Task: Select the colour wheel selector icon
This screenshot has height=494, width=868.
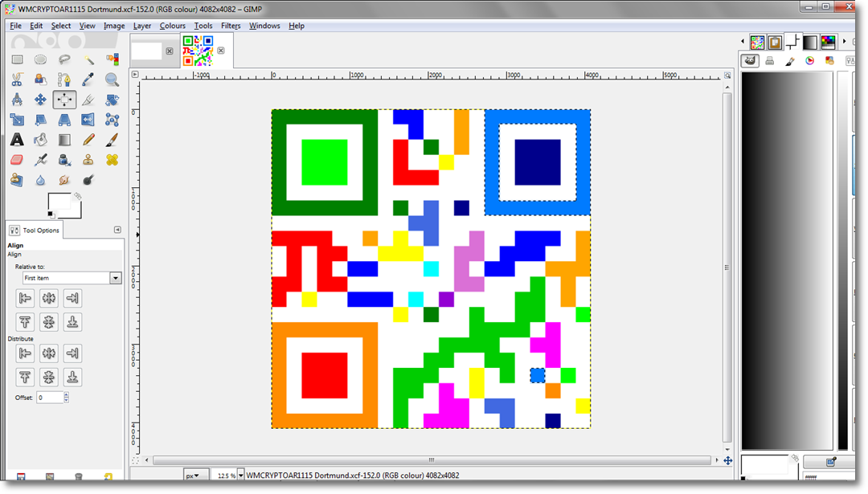Action: (810, 61)
